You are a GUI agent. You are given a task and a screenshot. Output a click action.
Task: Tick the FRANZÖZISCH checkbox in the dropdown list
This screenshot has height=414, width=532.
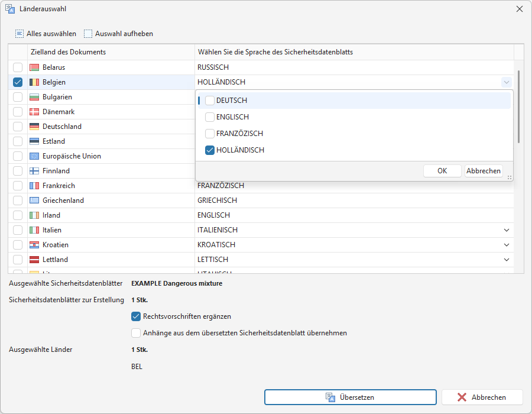coord(210,134)
